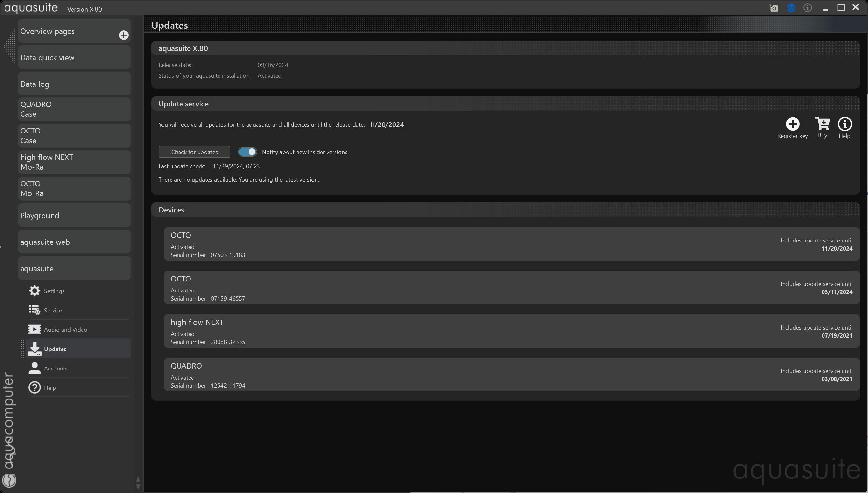Click the Register key plus icon

(792, 124)
